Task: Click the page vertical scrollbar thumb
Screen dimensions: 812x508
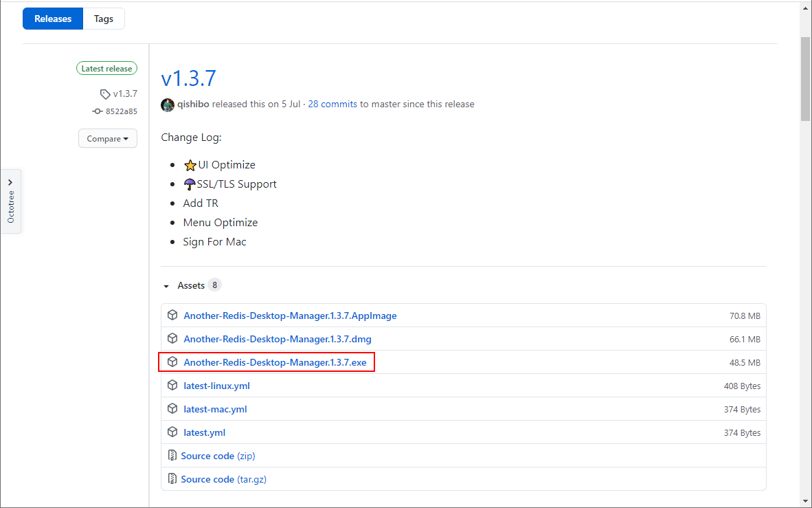Action: (805, 79)
